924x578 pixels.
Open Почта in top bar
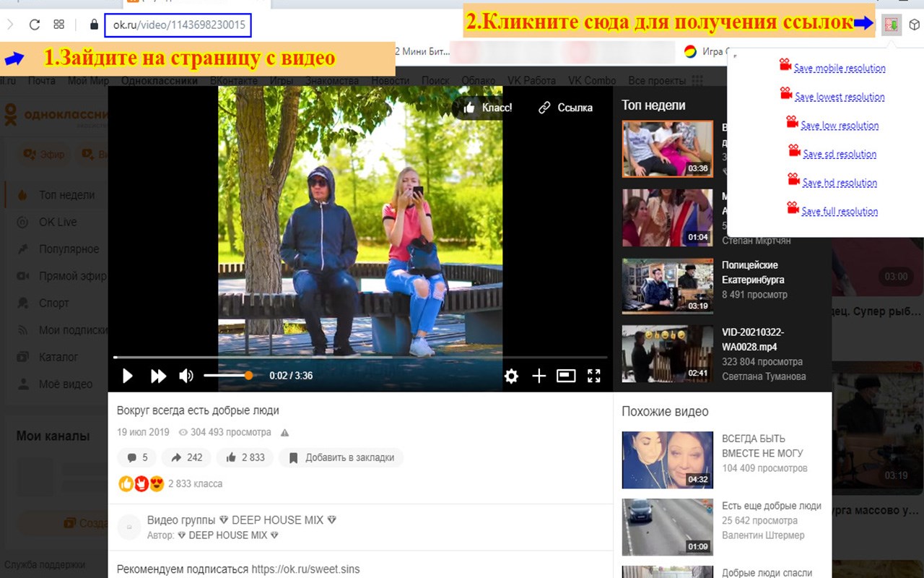(42, 81)
